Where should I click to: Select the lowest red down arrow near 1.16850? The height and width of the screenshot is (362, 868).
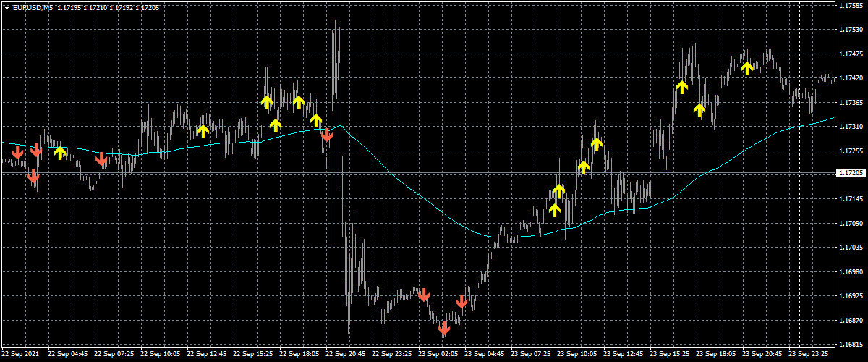444,329
